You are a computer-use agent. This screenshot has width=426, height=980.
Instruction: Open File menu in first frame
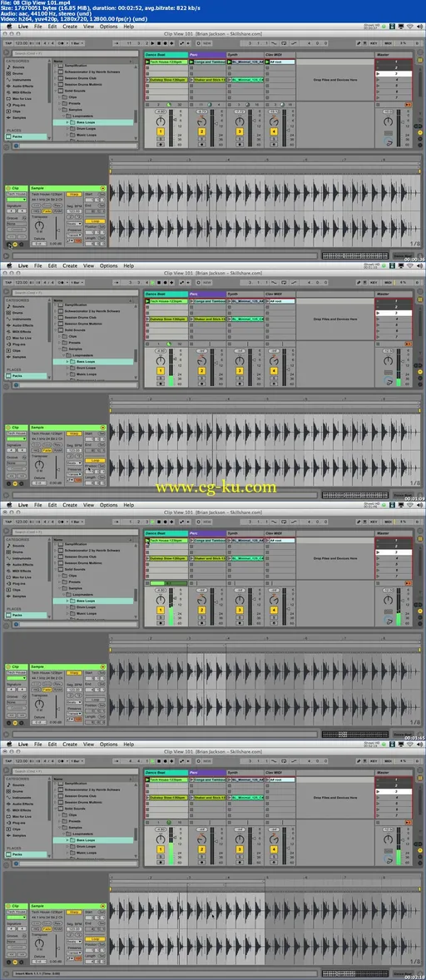coord(38,27)
